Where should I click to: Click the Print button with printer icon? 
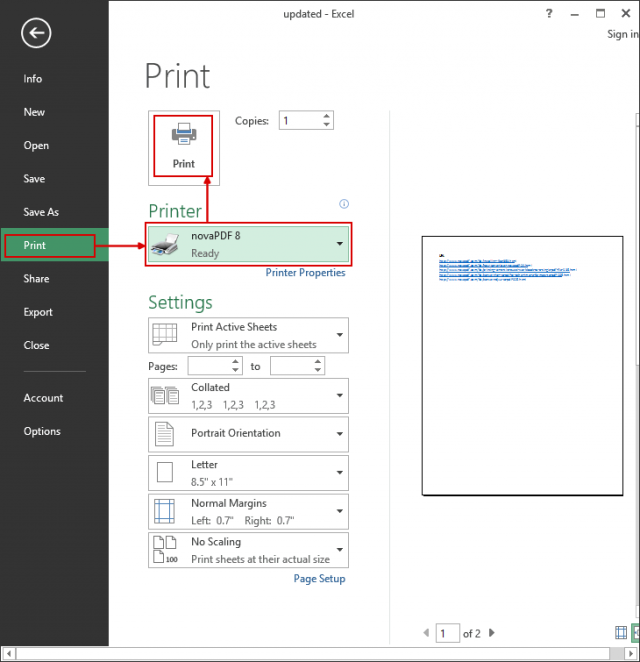click(183, 146)
